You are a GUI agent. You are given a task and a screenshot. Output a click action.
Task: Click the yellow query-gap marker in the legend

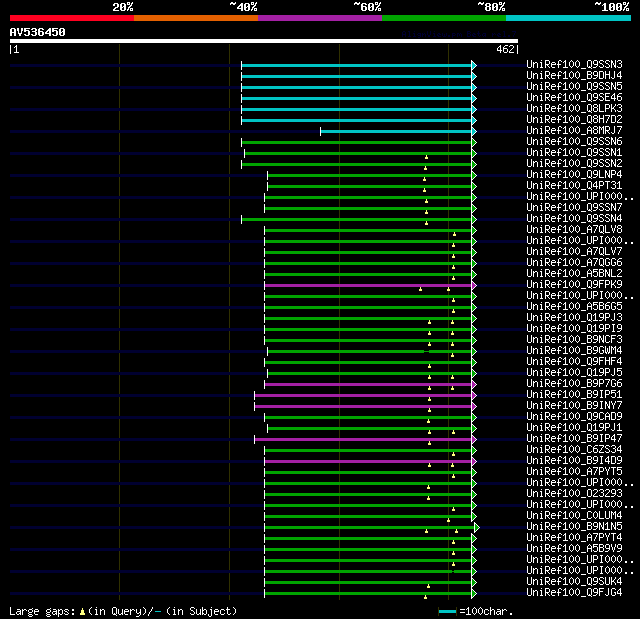click(x=82, y=612)
